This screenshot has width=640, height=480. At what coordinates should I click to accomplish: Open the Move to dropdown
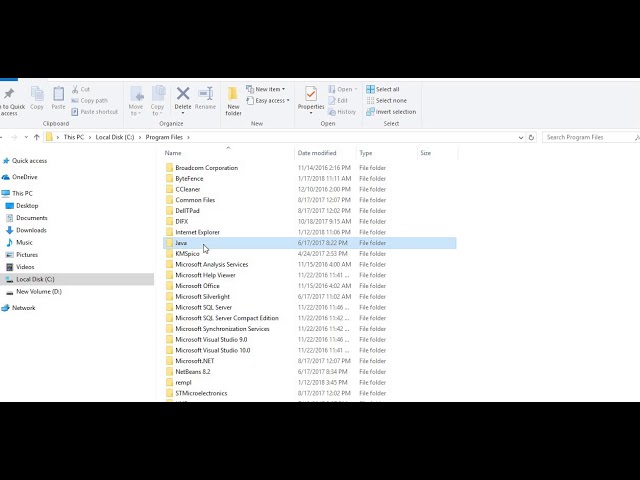(x=136, y=101)
